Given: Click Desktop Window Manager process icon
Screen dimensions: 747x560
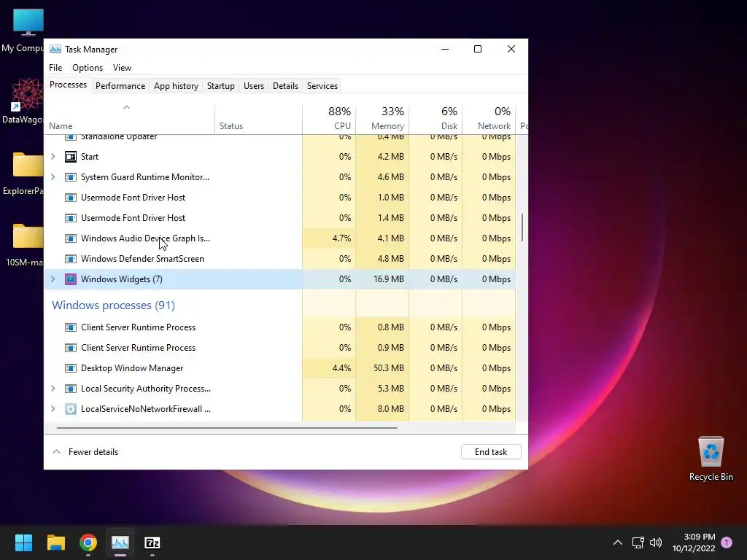Looking at the screenshot, I should tap(71, 368).
